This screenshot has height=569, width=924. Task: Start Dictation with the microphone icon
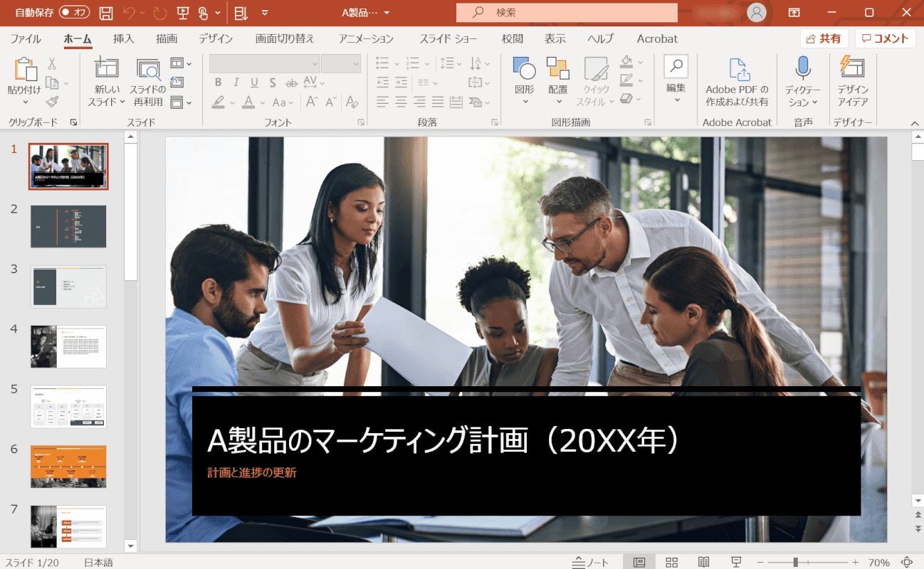803,68
